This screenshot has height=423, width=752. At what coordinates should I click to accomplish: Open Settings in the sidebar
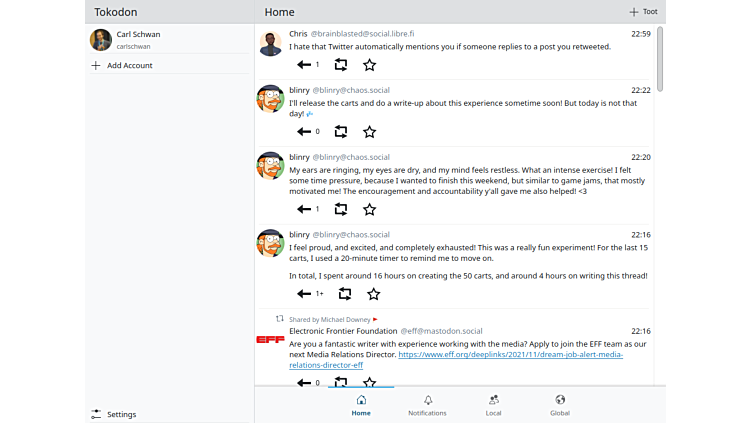(121, 414)
